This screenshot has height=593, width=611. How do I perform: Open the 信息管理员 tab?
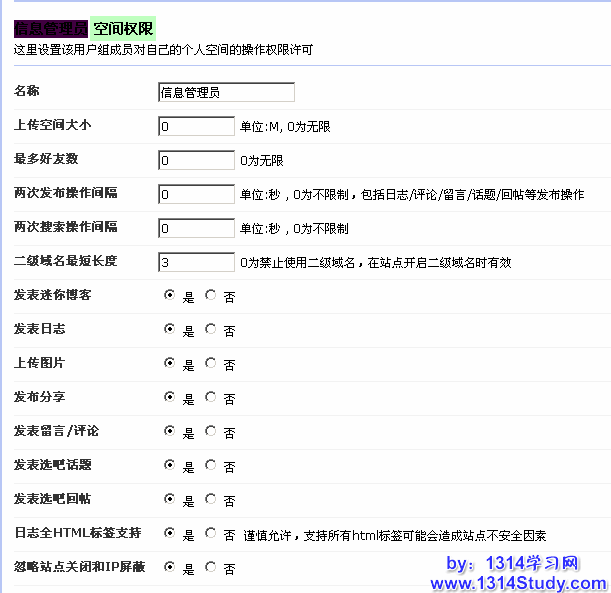click(50, 30)
